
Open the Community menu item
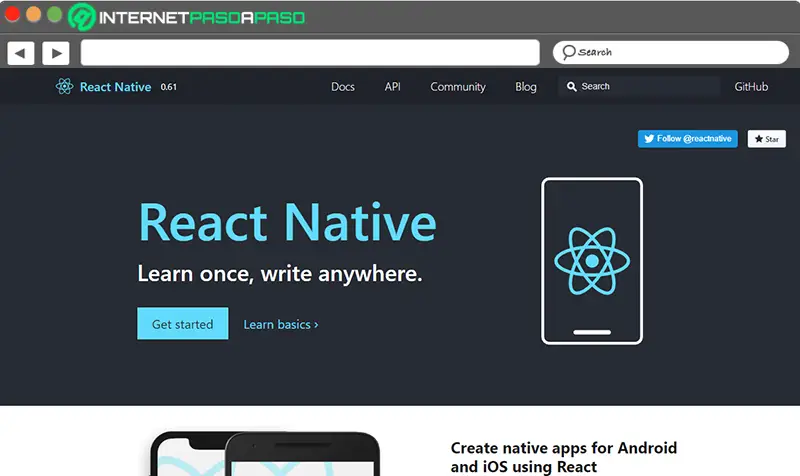click(458, 87)
